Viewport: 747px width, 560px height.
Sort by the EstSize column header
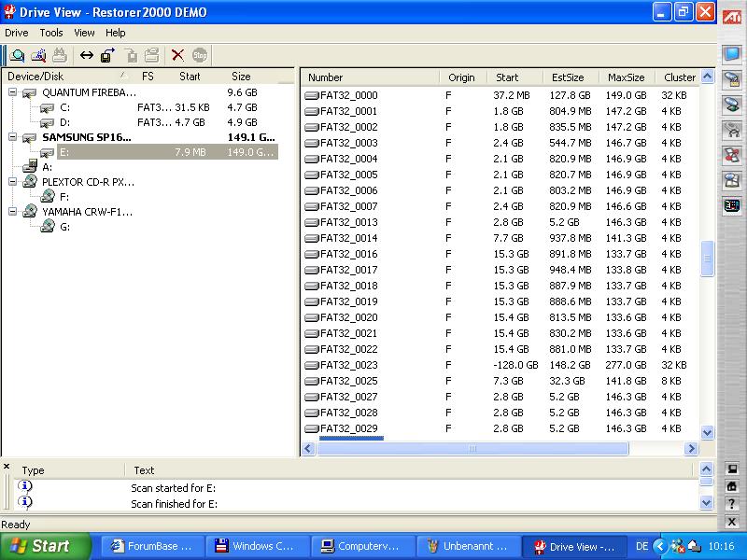[x=571, y=77]
